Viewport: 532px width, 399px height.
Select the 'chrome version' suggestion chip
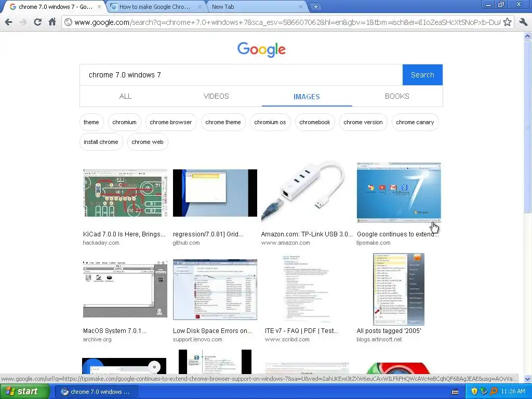coord(363,122)
